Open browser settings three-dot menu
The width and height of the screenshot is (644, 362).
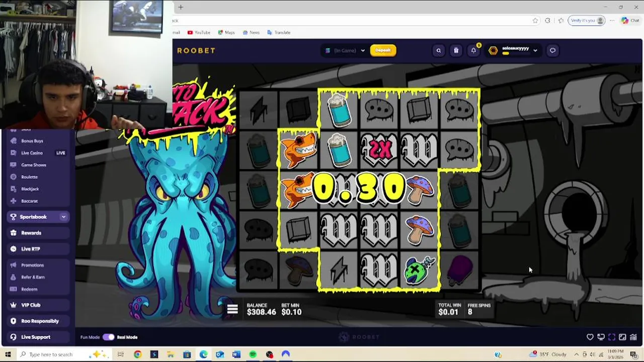(x=612, y=21)
